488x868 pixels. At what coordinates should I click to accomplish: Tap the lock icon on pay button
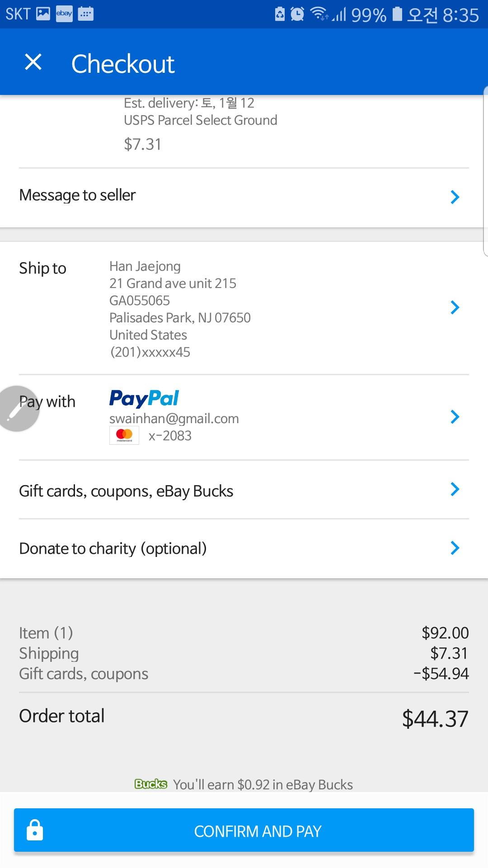pos(35,830)
